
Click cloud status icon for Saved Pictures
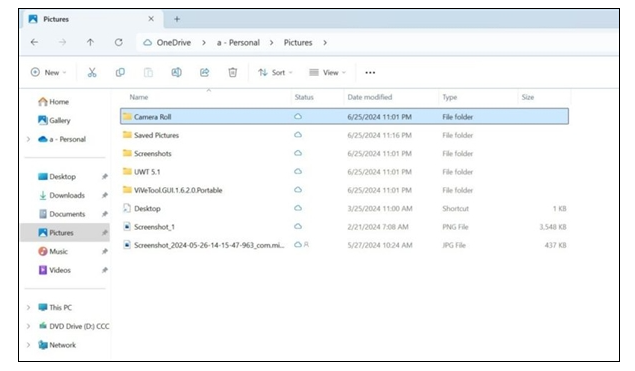tap(298, 134)
